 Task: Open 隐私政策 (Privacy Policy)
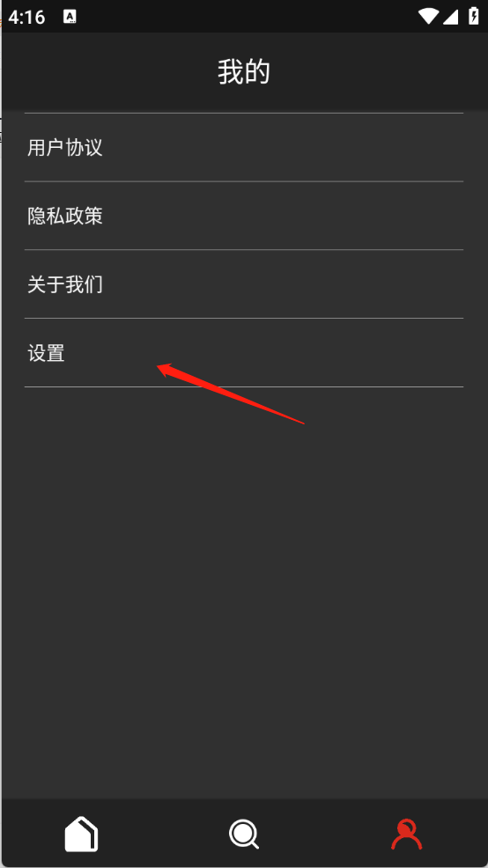tap(65, 216)
